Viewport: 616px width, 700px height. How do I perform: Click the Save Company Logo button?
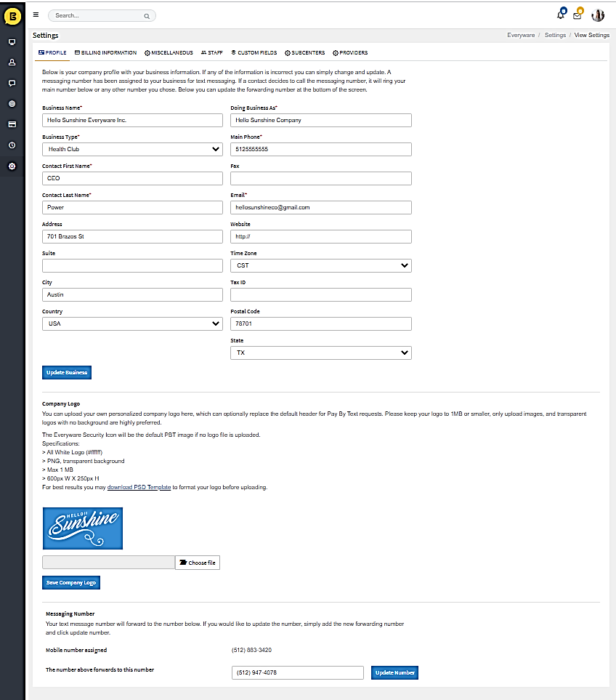pos(71,582)
